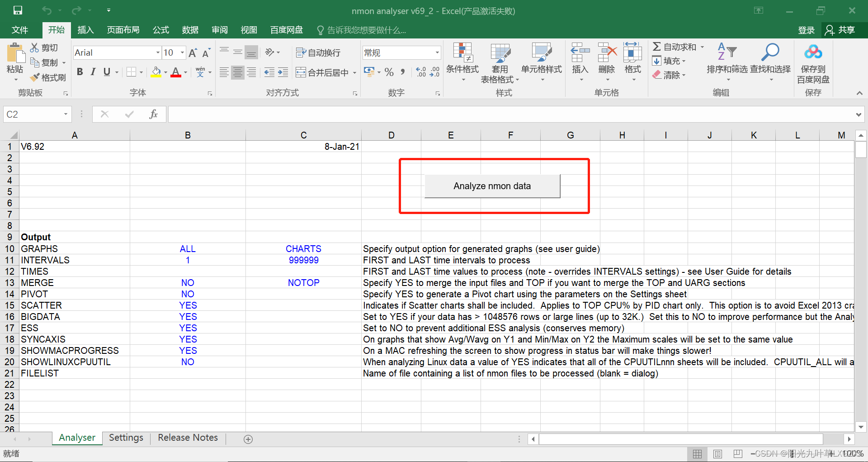Image resolution: width=868 pixels, height=462 pixels.
Task: Open Clear 清除 dropdown
Action: pyautogui.click(x=669, y=75)
